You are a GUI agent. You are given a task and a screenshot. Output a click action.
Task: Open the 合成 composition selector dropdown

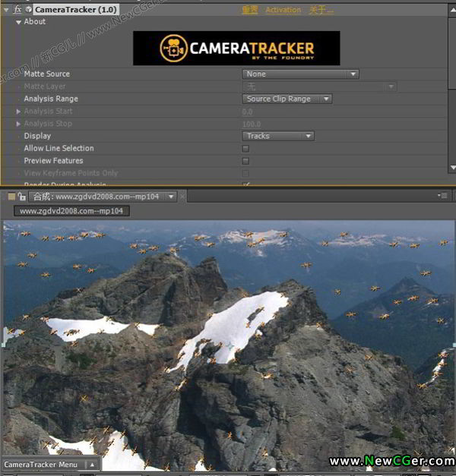click(103, 197)
